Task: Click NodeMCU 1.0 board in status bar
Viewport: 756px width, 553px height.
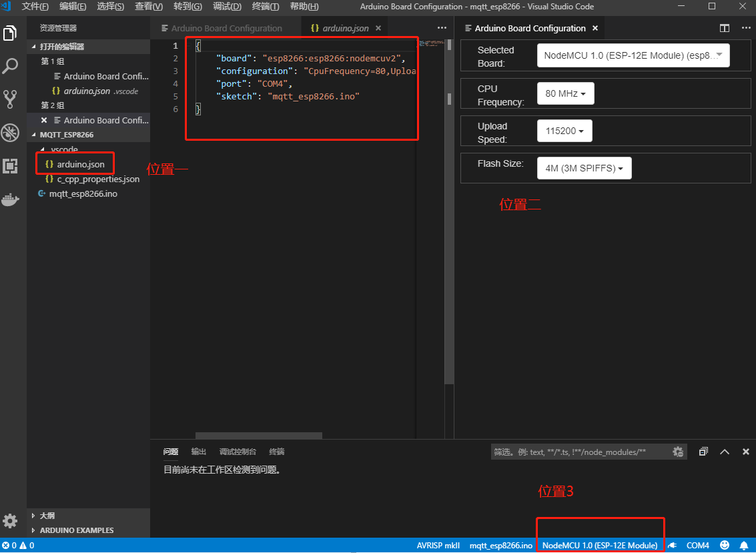Action: click(x=600, y=546)
